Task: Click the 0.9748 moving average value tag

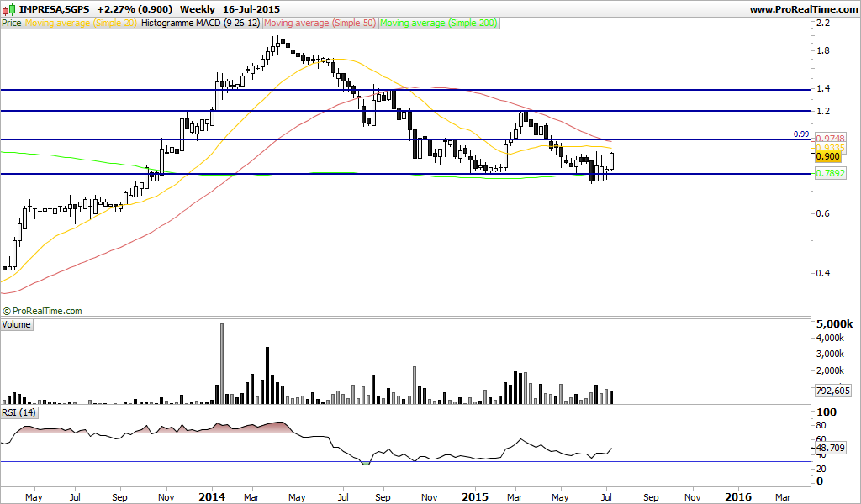Action: point(830,139)
